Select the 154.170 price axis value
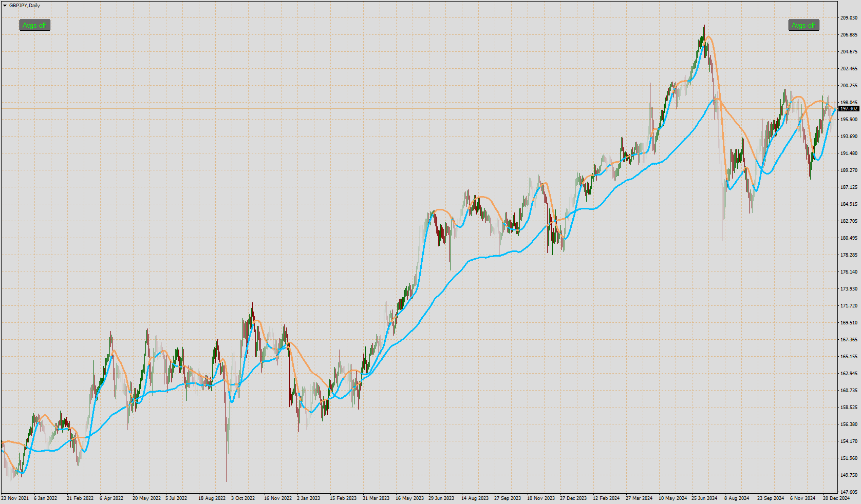This screenshot has width=861, height=504. (x=849, y=441)
